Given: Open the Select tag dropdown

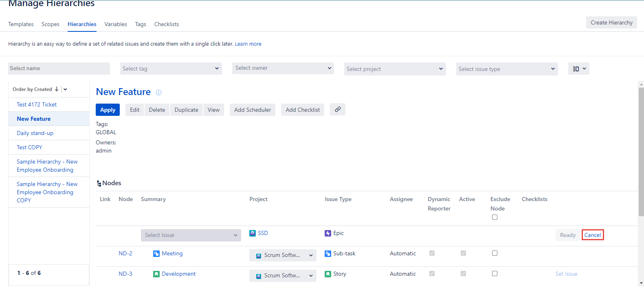Looking at the screenshot, I should pos(171,69).
